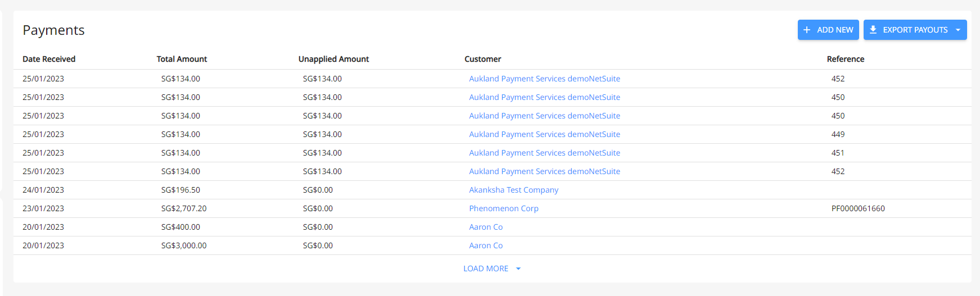Open Aukland Payment Services link with reference 451
Image resolution: width=980 pixels, height=296 pixels.
point(544,153)
